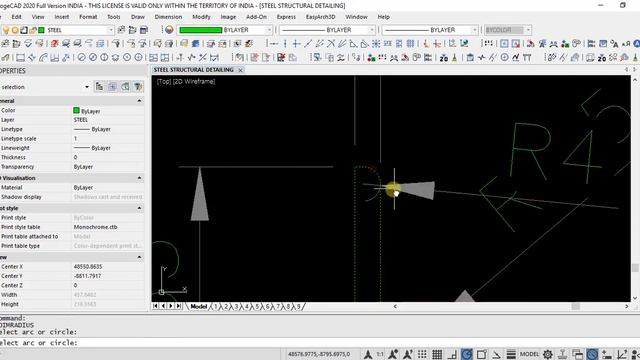The width and height of the screenshot is (640, 360).
Task: Close the STEEL STRUCTURAL DETAILING drawing tab
Action: (x=240, y=70)
